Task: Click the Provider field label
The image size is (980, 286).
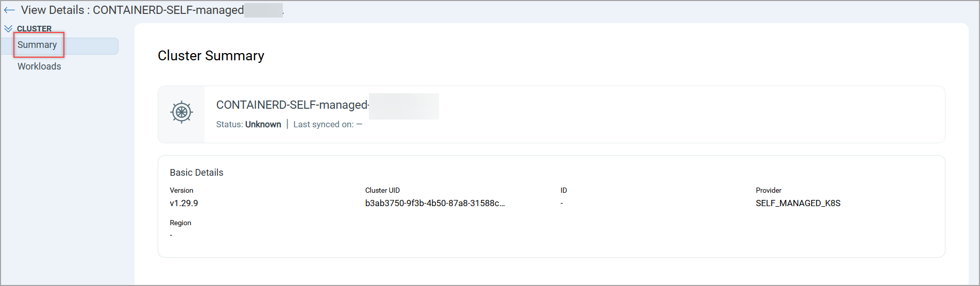Action: [768, 191]
